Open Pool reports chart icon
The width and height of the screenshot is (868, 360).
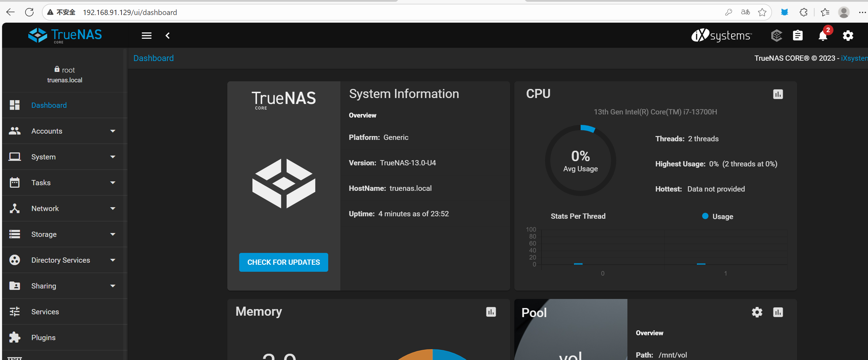[x=778, y=312]
